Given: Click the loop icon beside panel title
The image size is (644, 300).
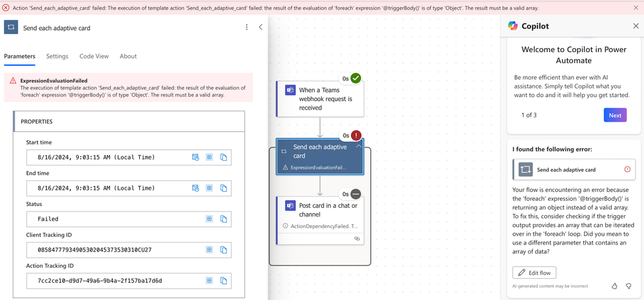Looking at the screenshot, I should click(x=11, y=27).
